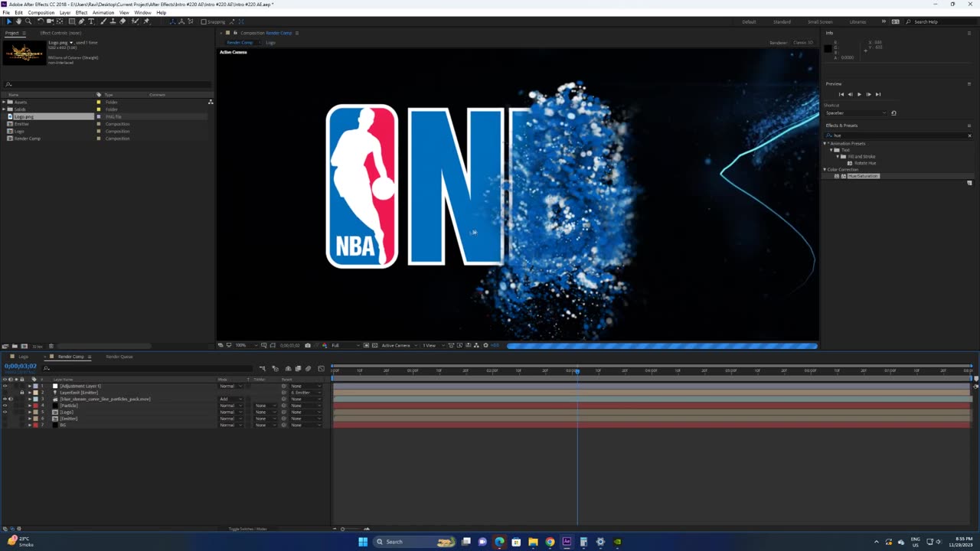This screenshot has height=551, width=980.
Task: Open the Animation menu
Action: (103, 12)
